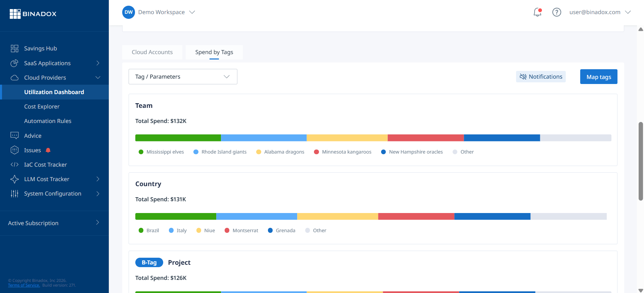Switch to the Cloud Accounts tab
This screenshot has height=293, width=644.
point(152,52)
